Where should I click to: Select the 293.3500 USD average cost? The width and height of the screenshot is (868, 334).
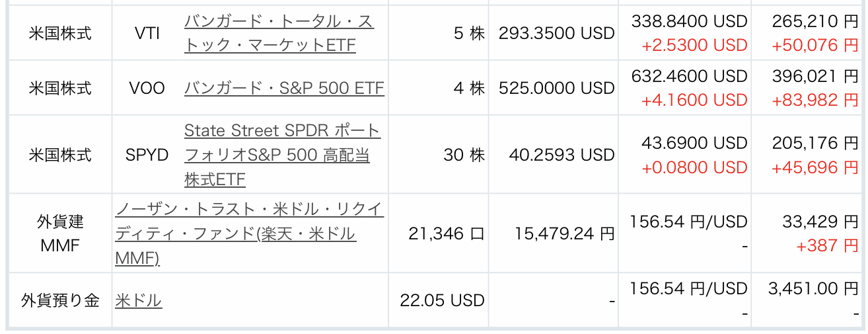556,33
